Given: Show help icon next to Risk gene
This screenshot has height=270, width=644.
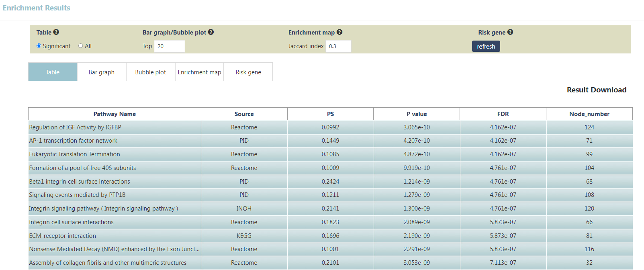Looking at the screenshot, I should (510, 32).
